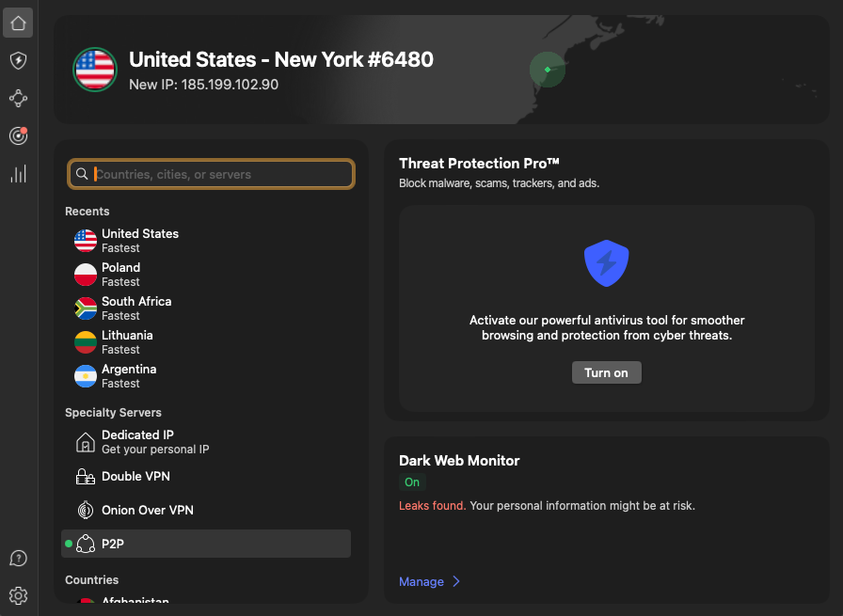Select Argentina Fastest recent server
Image resolution: width=843 pixels, height=616 pixels.
click(x=206, y=376)
